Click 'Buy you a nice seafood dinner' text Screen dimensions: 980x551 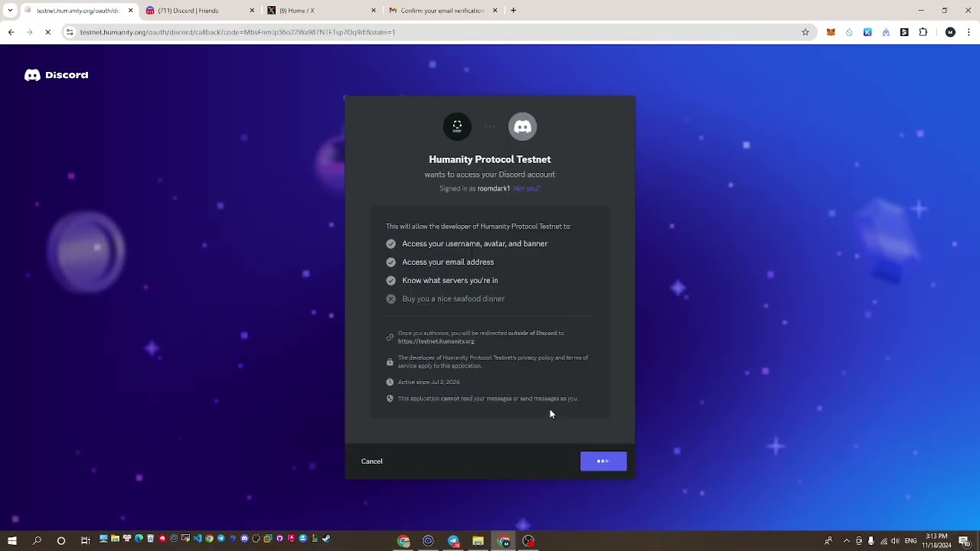click(453, 298)
